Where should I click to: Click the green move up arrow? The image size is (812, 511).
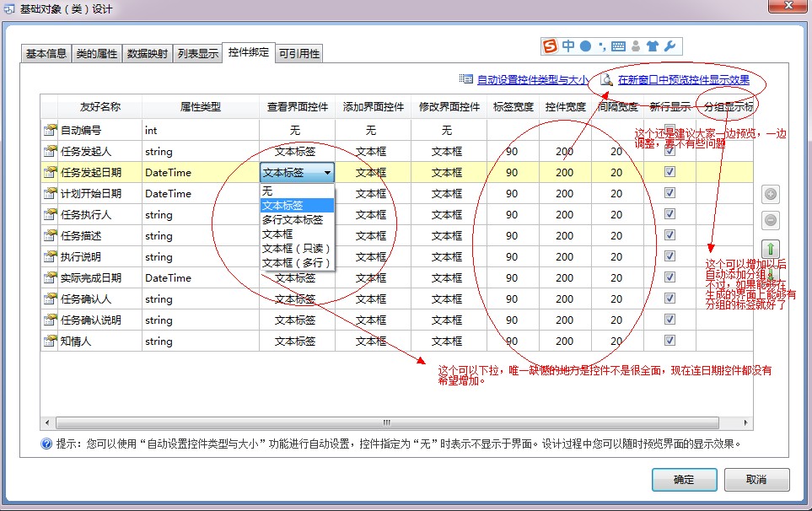point(770,249)
